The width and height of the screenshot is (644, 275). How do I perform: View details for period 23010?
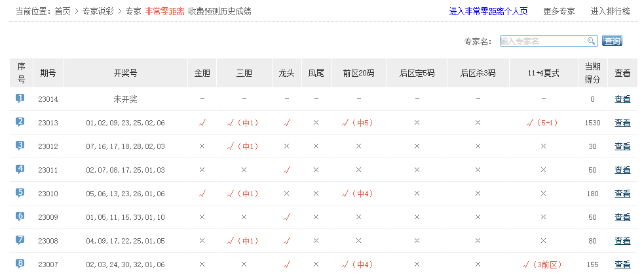622,194
